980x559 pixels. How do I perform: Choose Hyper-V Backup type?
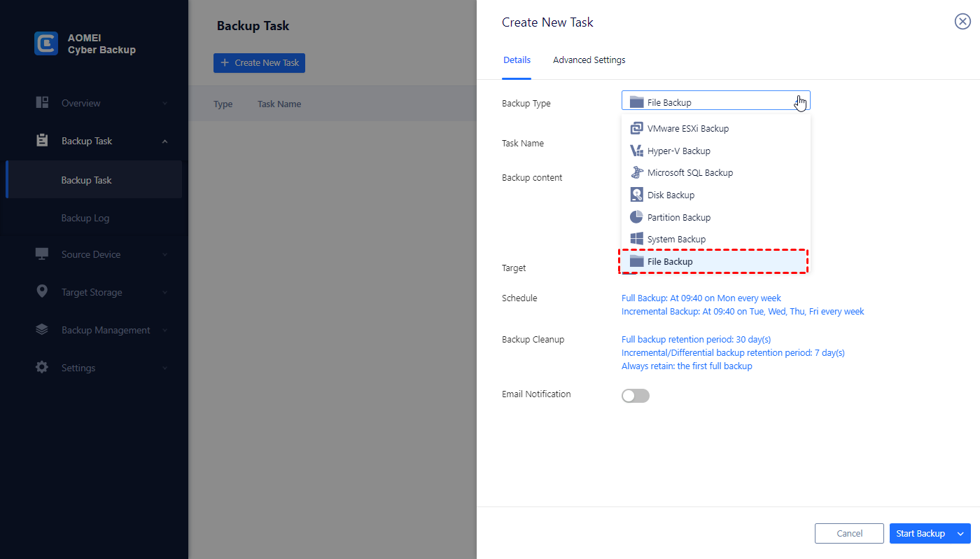point(716,151)
